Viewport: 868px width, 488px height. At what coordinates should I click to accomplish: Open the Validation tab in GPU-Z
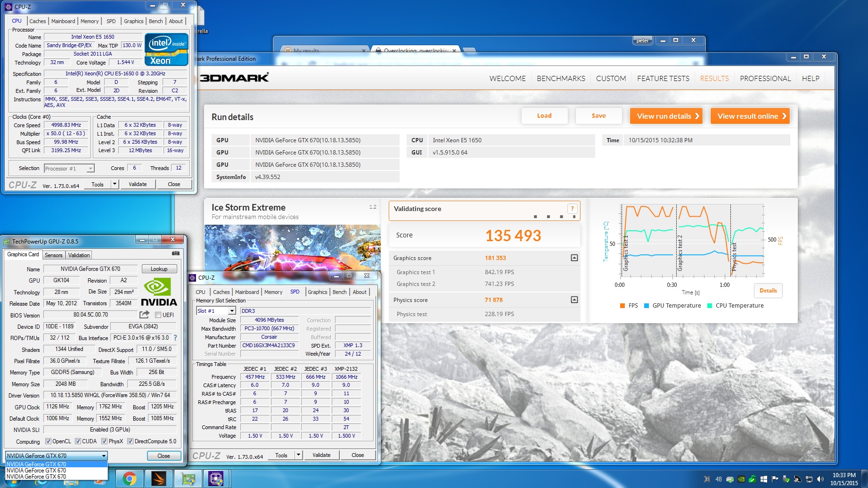point(79,255)
